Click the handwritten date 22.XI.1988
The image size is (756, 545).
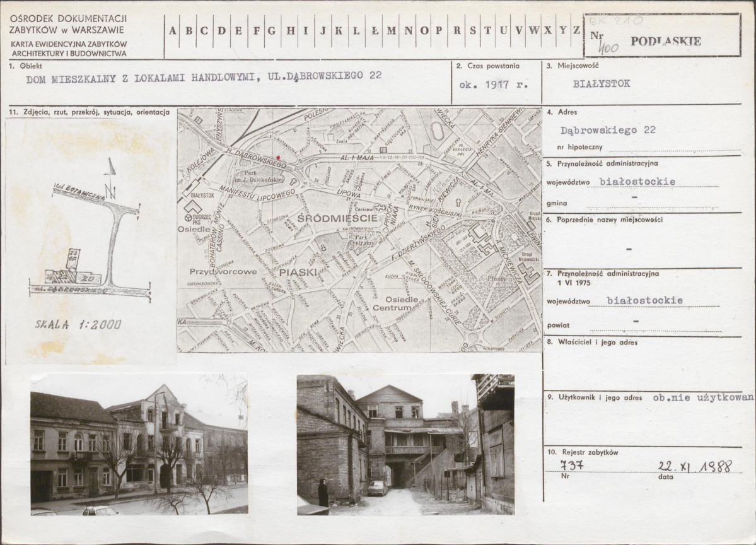click(x=694, y=466)
